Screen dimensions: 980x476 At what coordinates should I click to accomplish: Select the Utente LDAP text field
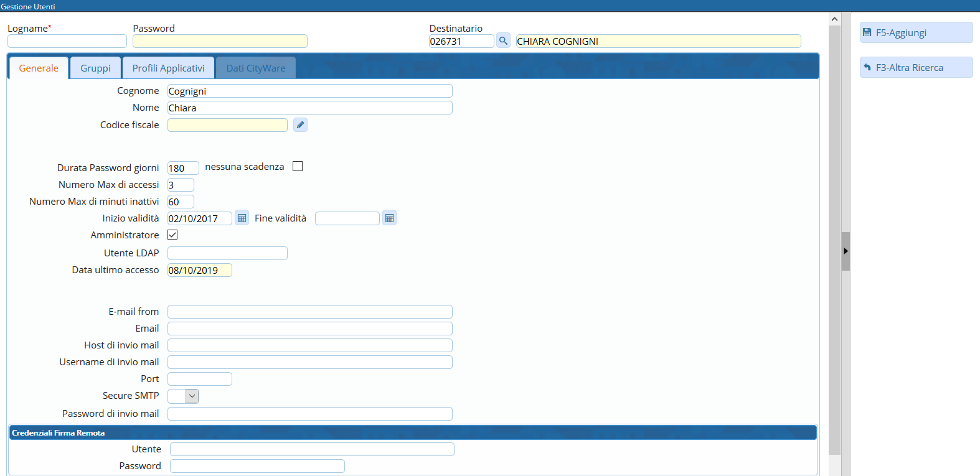[x=227, y=253]
